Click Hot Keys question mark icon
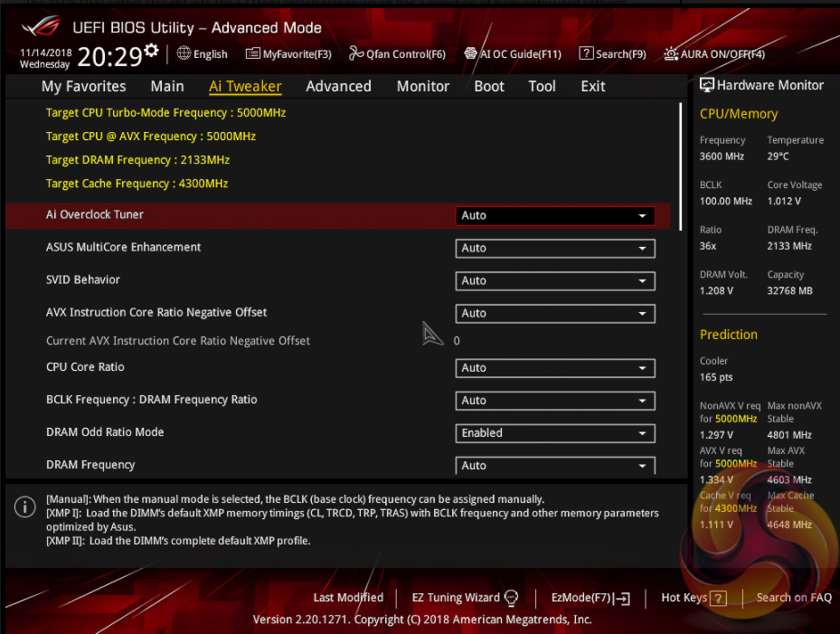Image resolution: width=840 pixels, height=634 pixels. tap(719, 598)
